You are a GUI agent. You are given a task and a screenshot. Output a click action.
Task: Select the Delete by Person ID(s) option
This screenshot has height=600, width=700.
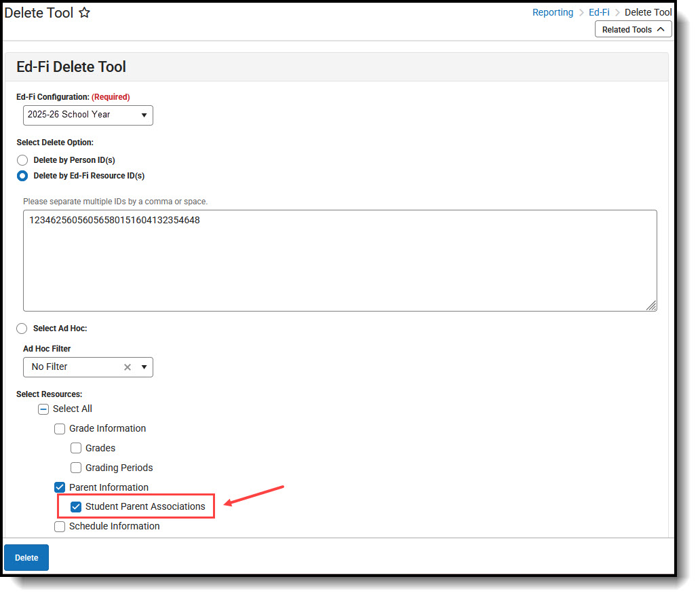point(22,160)
